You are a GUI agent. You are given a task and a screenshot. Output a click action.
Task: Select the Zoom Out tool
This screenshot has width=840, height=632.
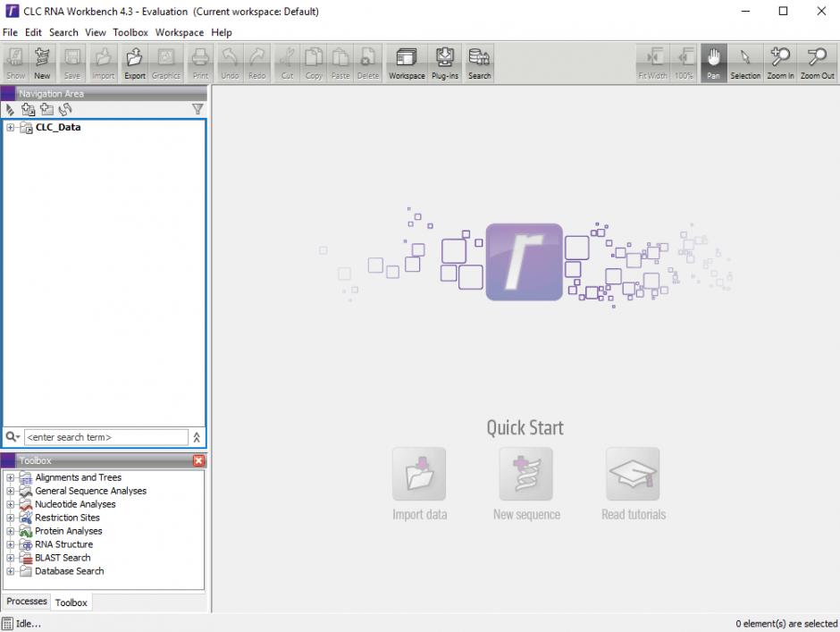(817, 63)
